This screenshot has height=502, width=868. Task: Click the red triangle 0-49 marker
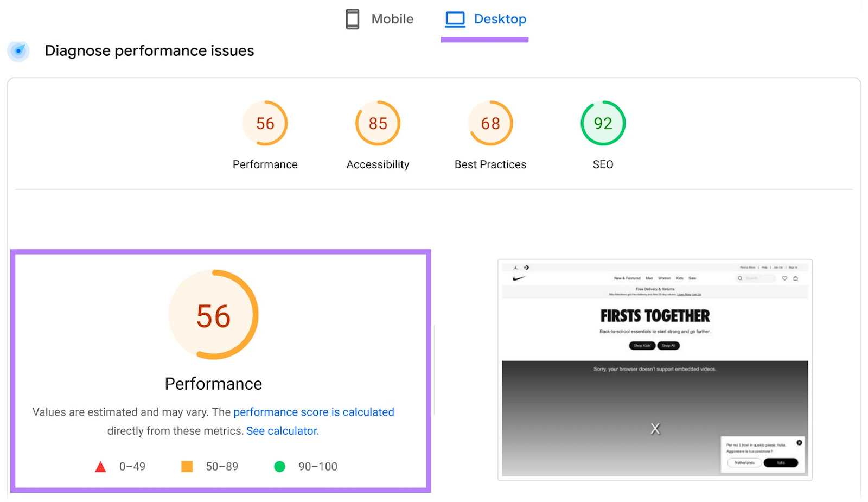pos(100,466)
